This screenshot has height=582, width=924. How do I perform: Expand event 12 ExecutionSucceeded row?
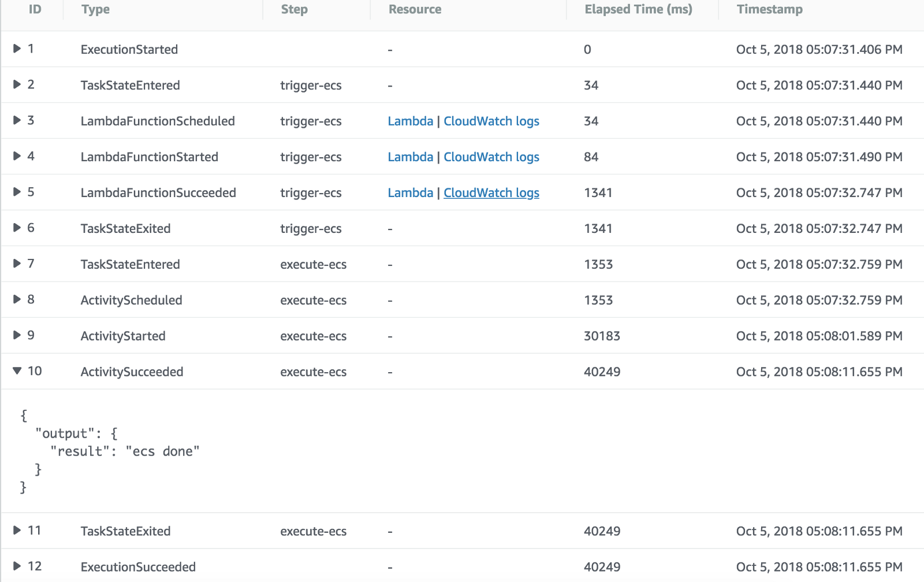coord(17,566)
